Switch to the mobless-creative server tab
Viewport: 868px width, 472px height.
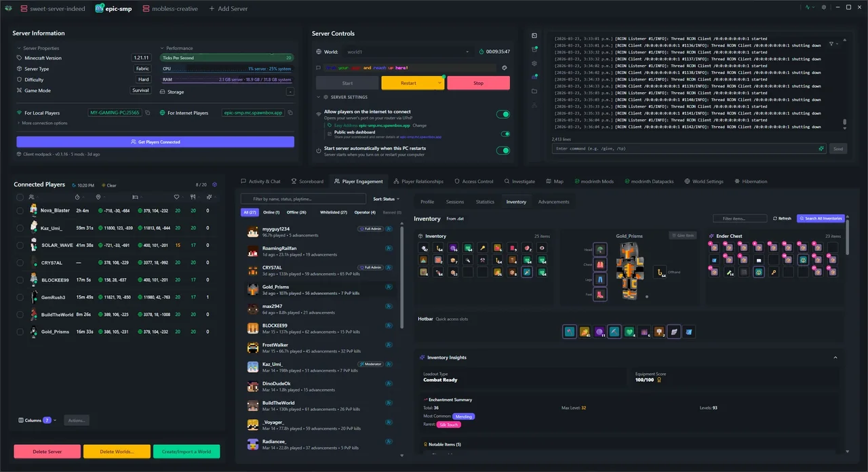(x=170, y=8)
